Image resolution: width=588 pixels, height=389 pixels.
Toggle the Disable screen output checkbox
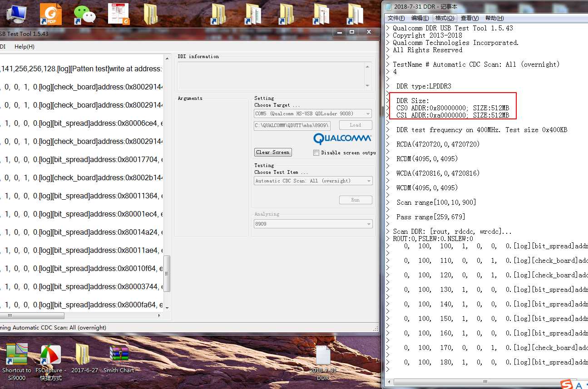316,153
